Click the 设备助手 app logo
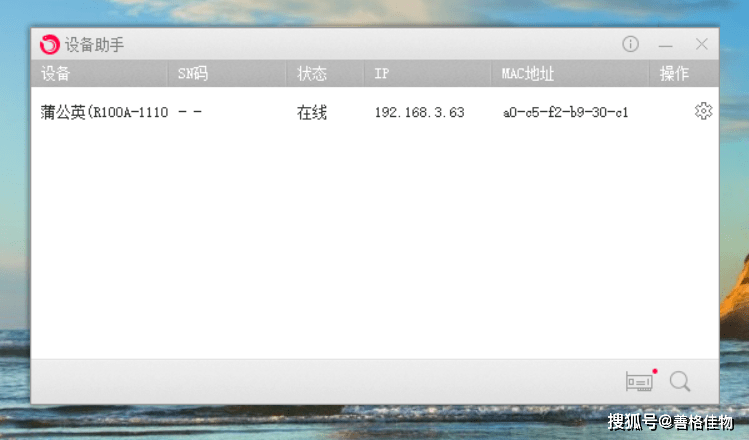Screen dimensions: 749x440 pyautogui.click(x=50, y=45)
